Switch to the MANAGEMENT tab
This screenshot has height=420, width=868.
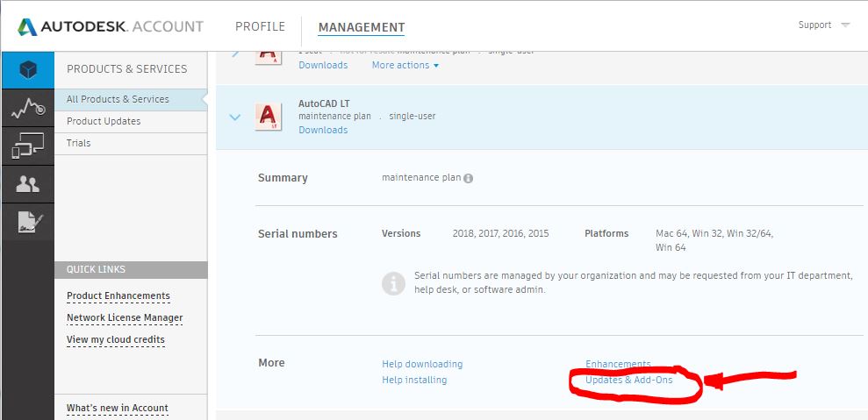coord(362,27)
